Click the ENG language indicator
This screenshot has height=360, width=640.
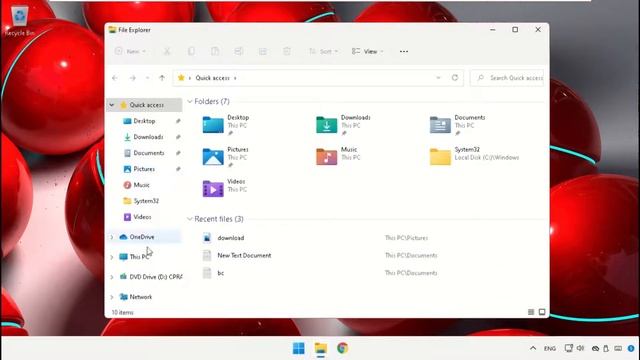pos(550,349)
